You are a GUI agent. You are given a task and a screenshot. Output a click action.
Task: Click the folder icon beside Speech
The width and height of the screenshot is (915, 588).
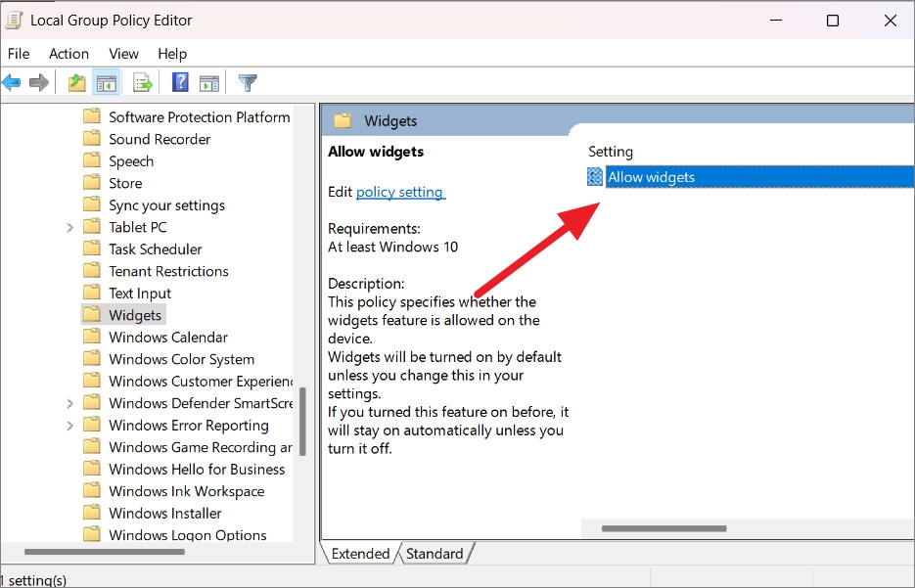tap(92, 160)
